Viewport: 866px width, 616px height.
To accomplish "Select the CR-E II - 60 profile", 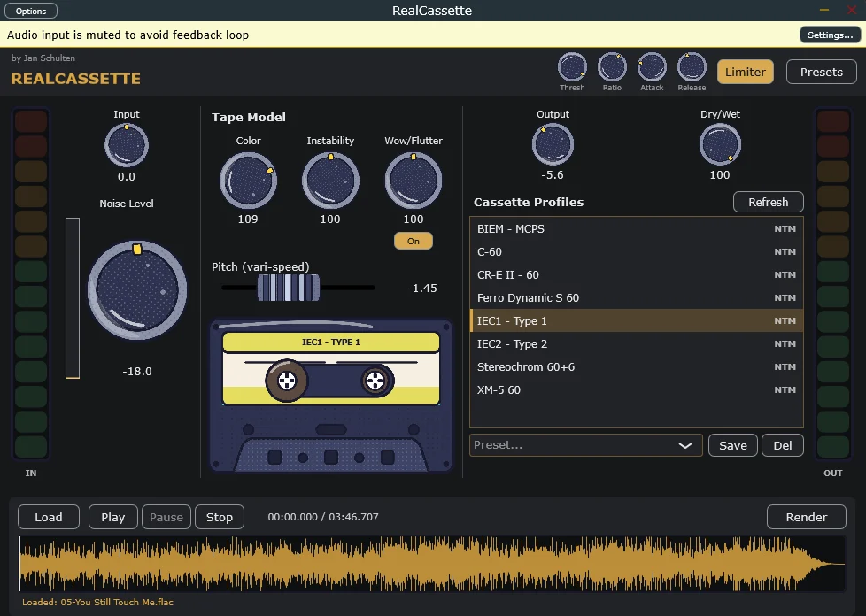I will coord(637,275).
